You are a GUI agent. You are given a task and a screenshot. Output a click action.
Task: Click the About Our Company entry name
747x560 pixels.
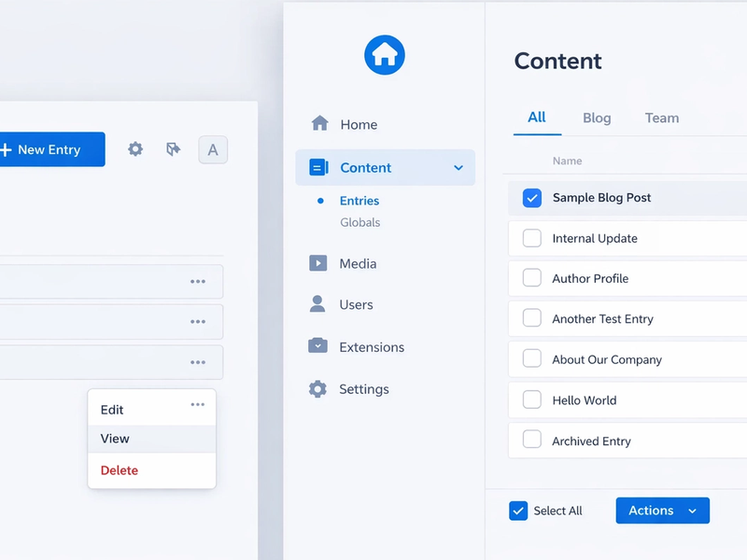coord(607,359)
